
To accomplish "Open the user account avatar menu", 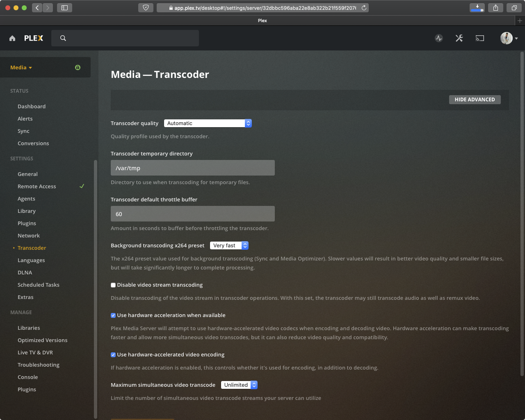I will (509, 38).
